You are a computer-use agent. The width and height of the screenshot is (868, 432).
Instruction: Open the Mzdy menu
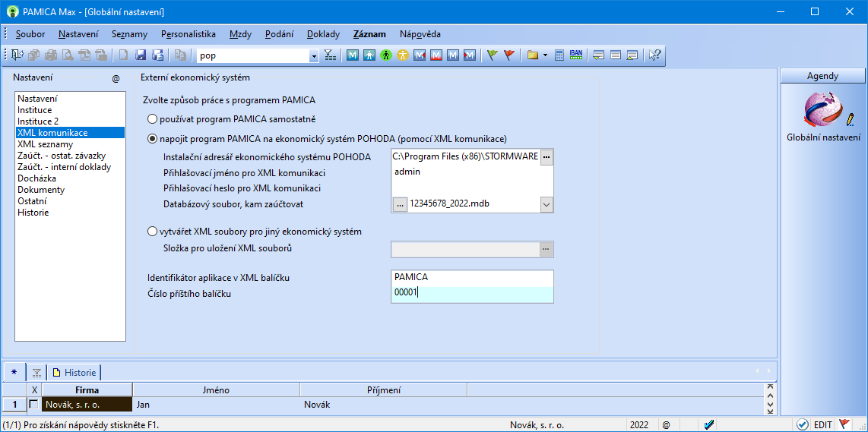click(240, 33)
